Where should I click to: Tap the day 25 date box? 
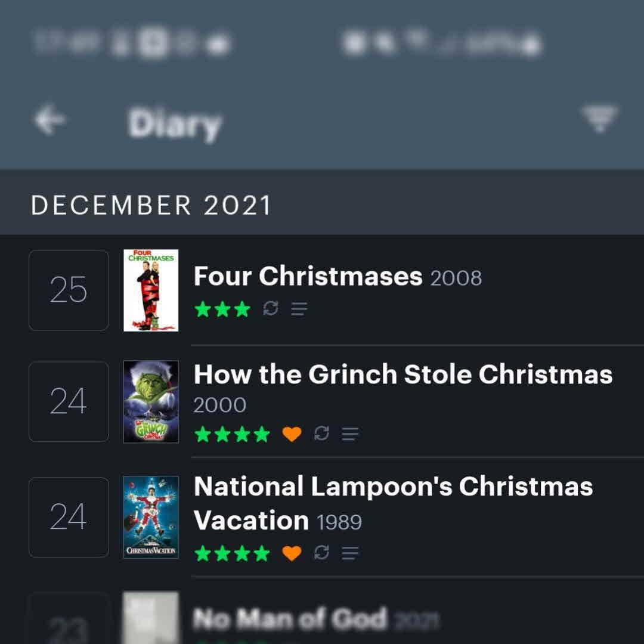[69, 290]
